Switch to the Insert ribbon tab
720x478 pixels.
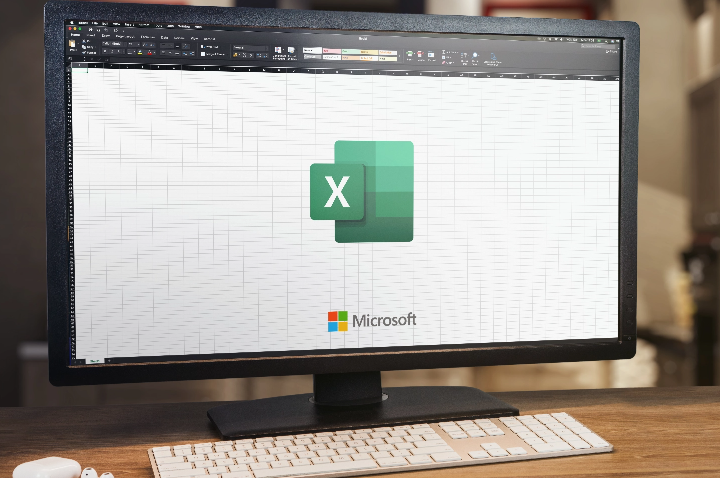[91, 35]
